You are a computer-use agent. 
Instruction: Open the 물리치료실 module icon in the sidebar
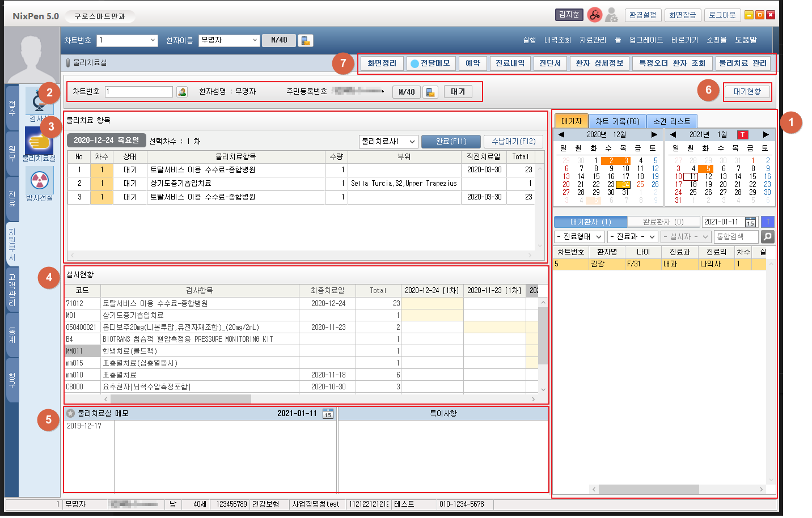point(39,142)
